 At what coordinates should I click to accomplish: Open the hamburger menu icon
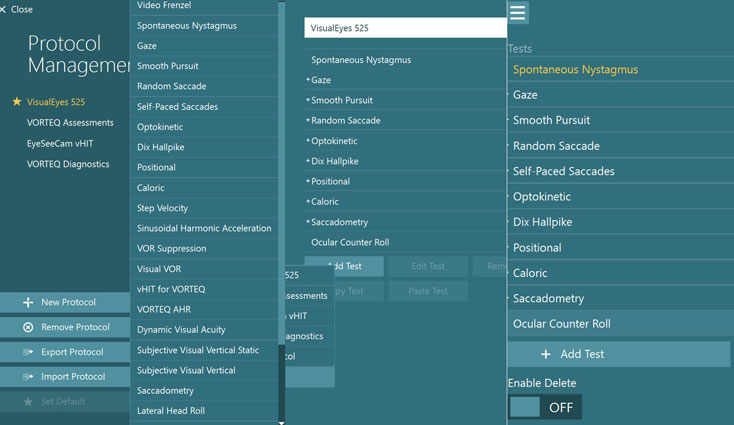517,12
